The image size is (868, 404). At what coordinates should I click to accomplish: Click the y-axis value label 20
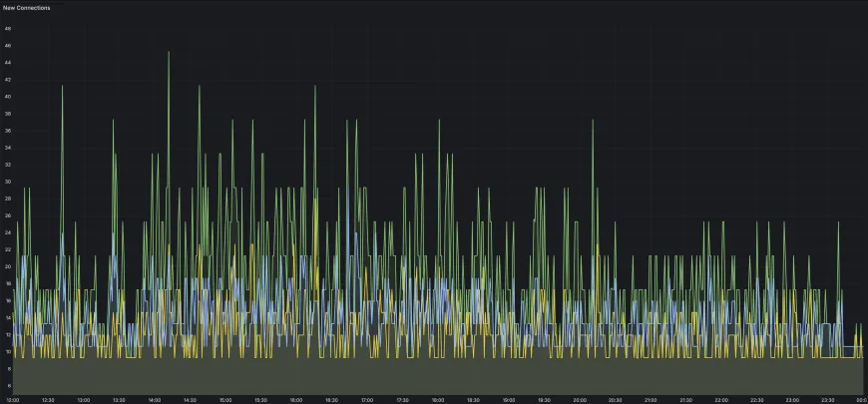click(8, 266)
